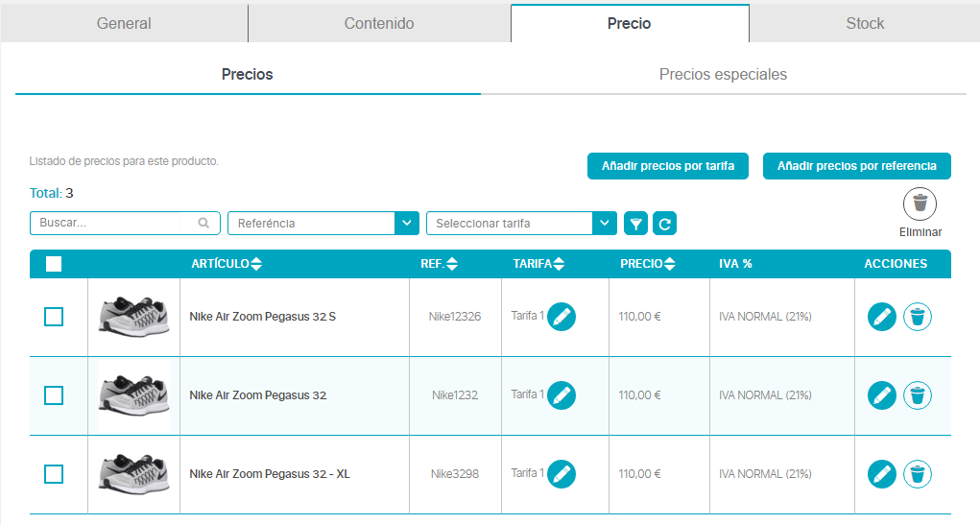The image size is (980, 525).
Task: Click article name Nike Air Zoom Pegasus 32 S
Action: click(262, 317)
